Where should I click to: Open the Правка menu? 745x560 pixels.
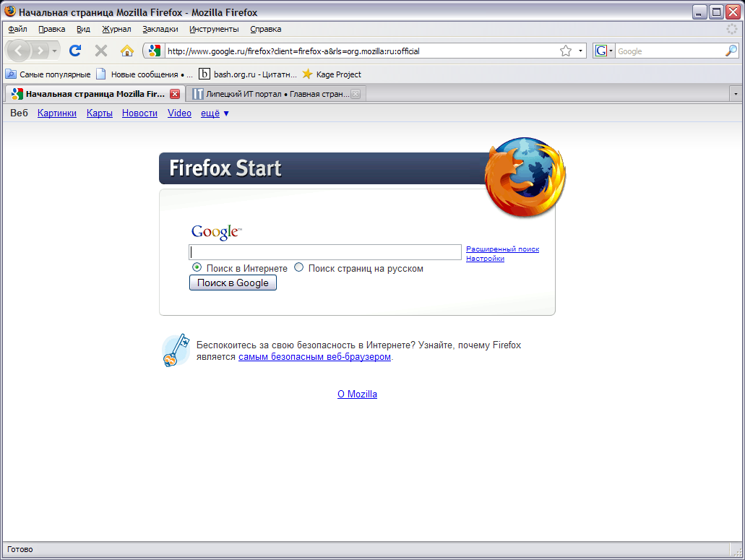[x=52, y=29]
